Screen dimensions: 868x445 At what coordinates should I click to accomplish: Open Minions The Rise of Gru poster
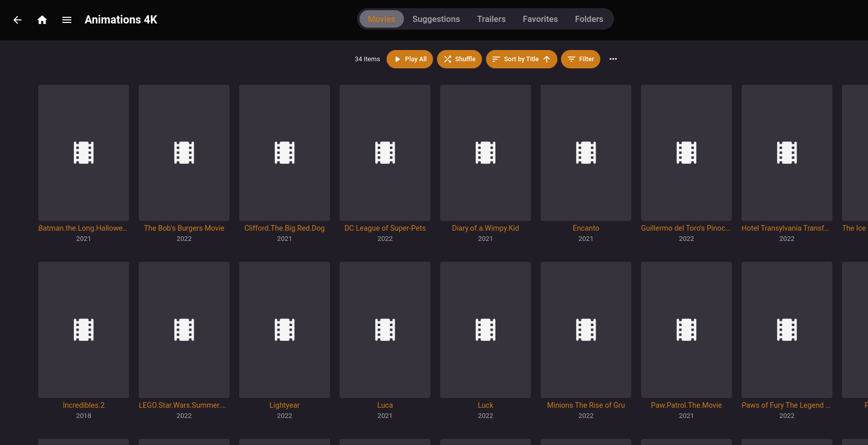[586, 330]
